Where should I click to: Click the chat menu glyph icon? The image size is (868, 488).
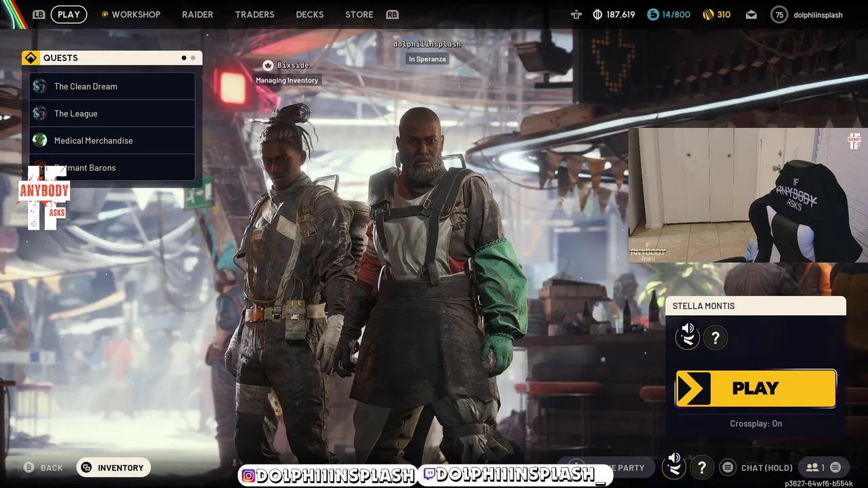(x=728, y=468)
